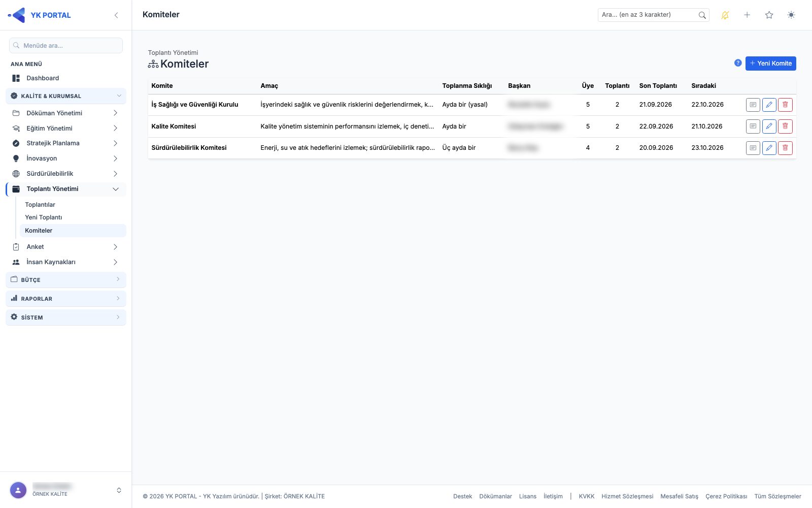The height and width of the screenshot is (508, 812).
Task: Expand the RAPORLAR section
Action: click(66, 299)
